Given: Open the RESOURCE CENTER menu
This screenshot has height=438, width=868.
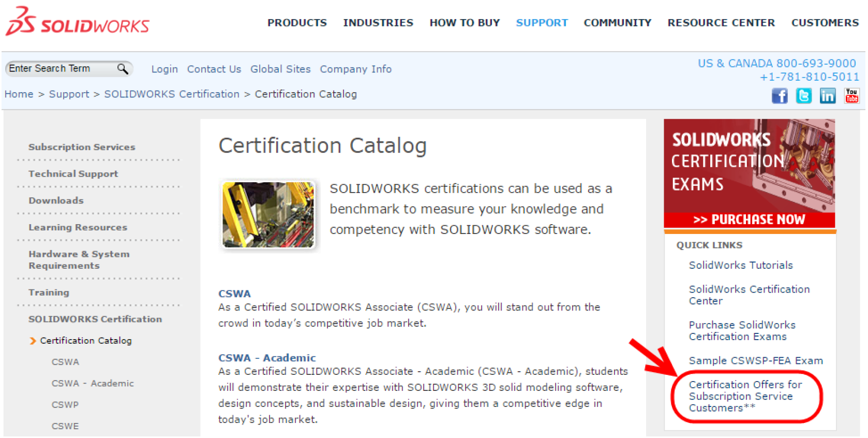Looking at the screenshot, I should pos(721,23).
